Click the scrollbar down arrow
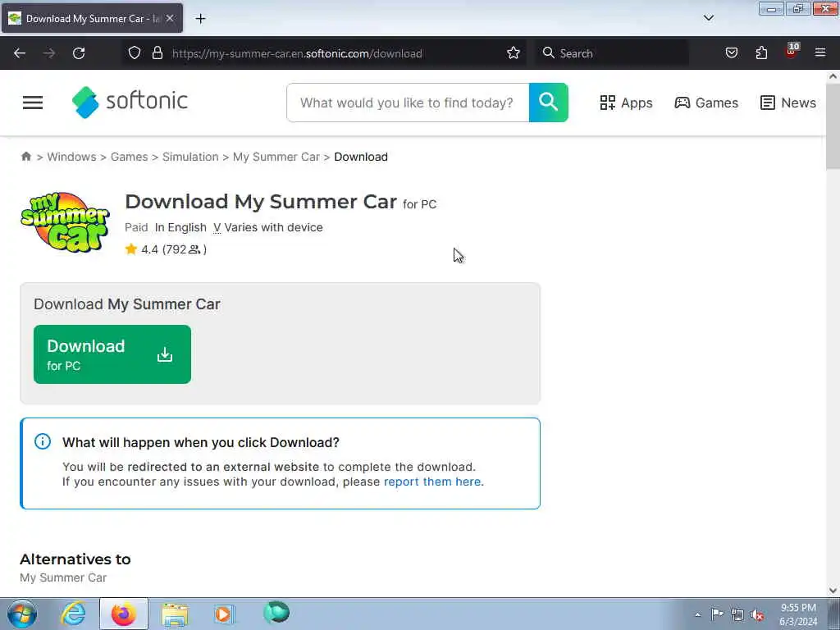840x630 pixels. [833, 591]
